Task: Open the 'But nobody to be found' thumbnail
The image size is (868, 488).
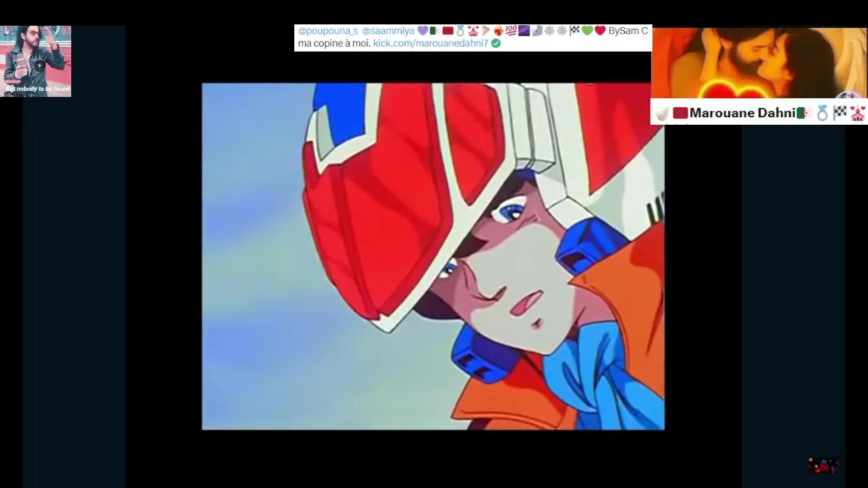Action: tap(35, 61)
